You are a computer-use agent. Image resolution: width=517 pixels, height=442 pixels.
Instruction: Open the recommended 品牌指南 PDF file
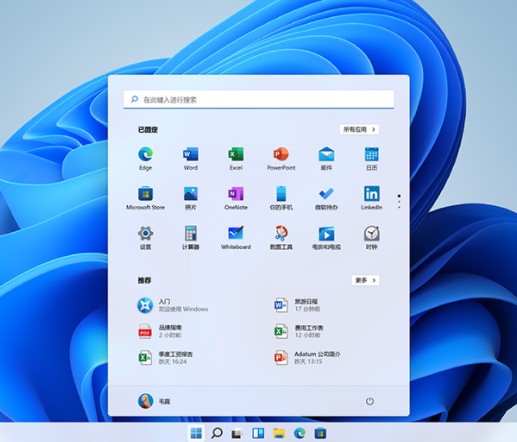[x=161, y=331]
